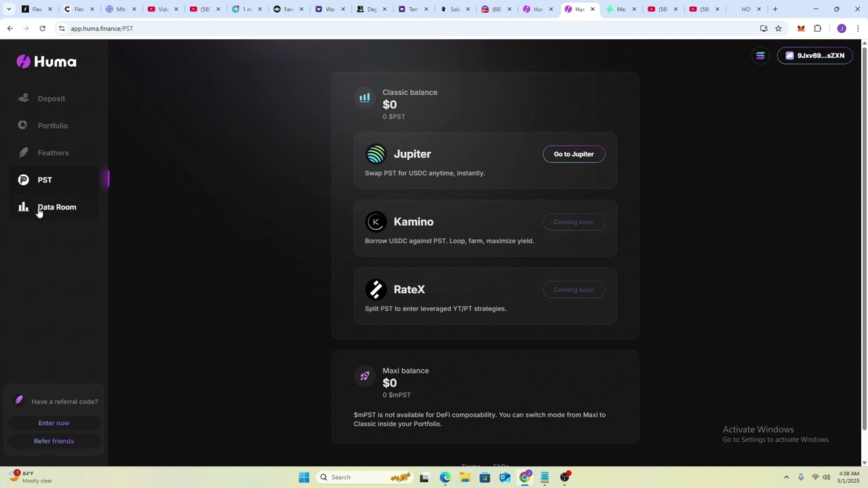Bookmark this page with star
The height and width of the screenshot is (488, 868).
pos(778,28)
